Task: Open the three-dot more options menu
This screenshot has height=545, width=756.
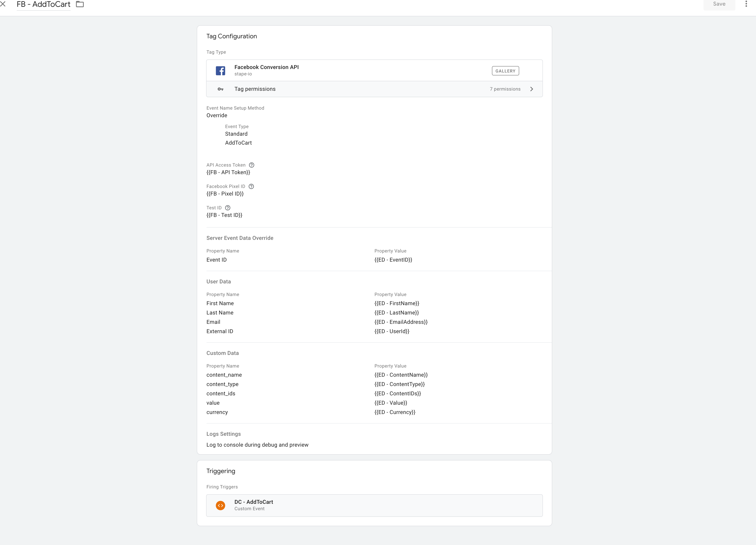Action: tap(746, 4)
